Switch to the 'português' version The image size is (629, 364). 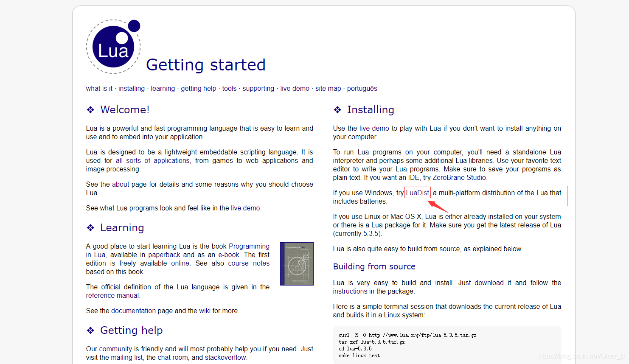pos(362,88)
